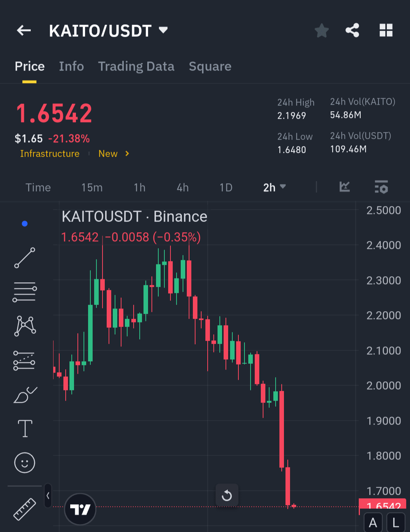Open the grid layout icon

386,30
